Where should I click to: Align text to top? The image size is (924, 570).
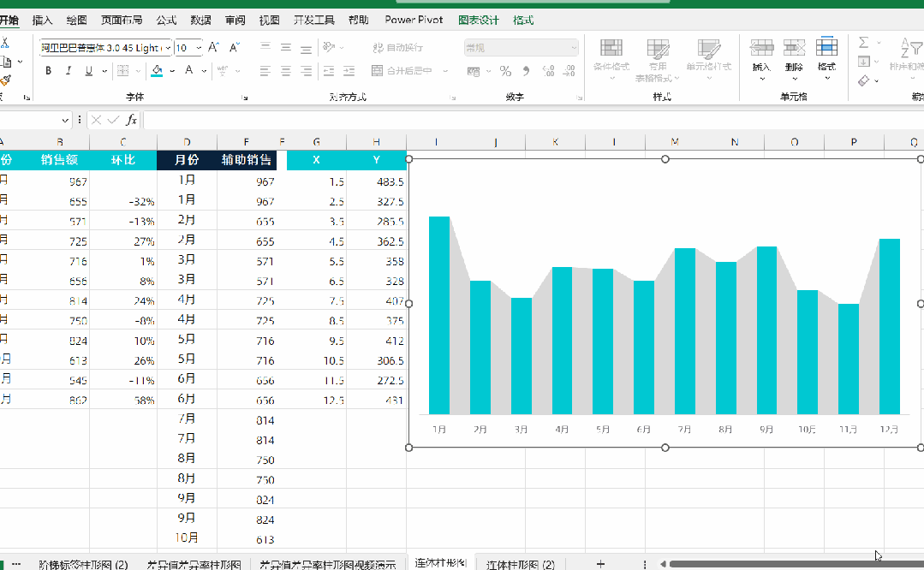tap(265, 47)
